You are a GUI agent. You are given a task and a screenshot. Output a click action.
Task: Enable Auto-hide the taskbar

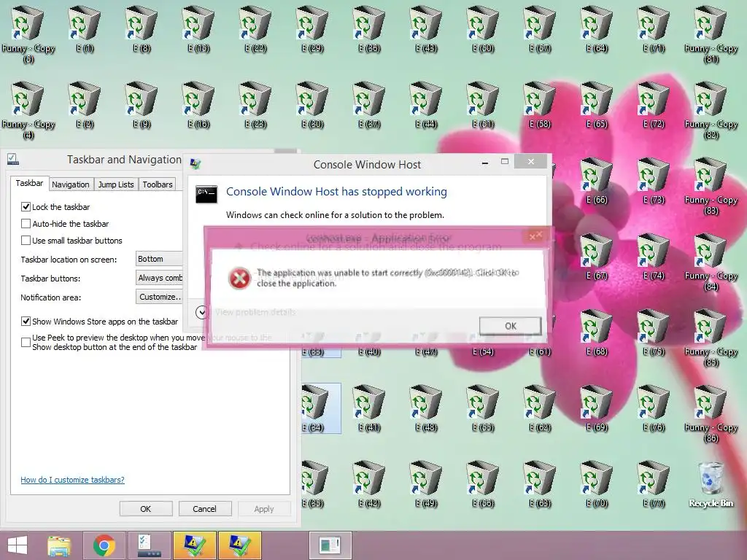26,223
